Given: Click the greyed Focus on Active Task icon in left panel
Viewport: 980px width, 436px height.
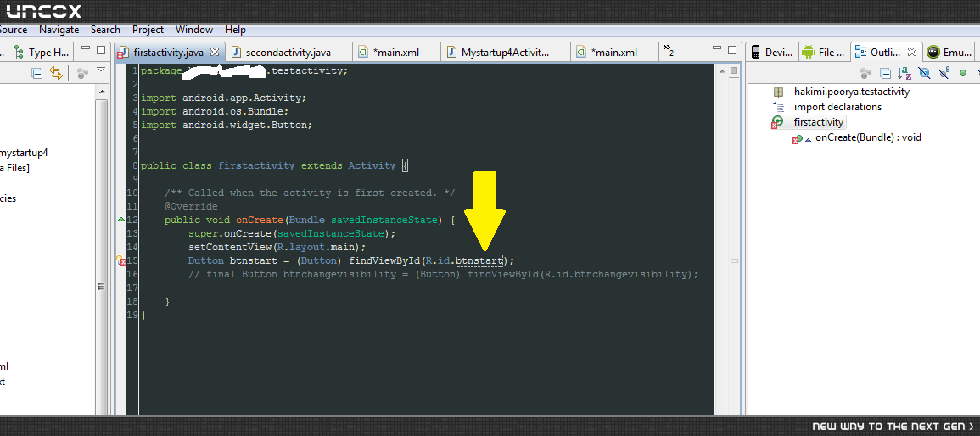Looking at the screenshot, I should (x=82, y=73).
